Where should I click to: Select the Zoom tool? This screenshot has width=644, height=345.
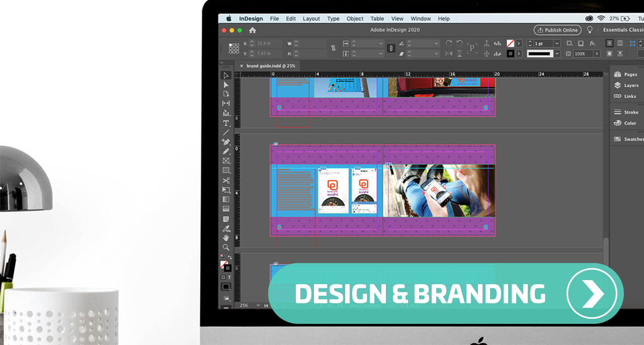pyautogui.click(x=226, y=246)
